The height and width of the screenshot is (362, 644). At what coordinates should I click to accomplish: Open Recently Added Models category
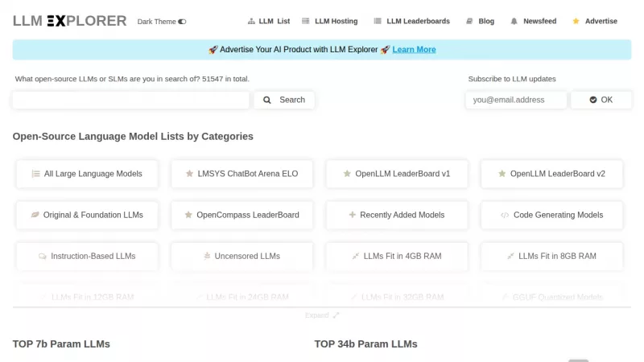point(397,215)
